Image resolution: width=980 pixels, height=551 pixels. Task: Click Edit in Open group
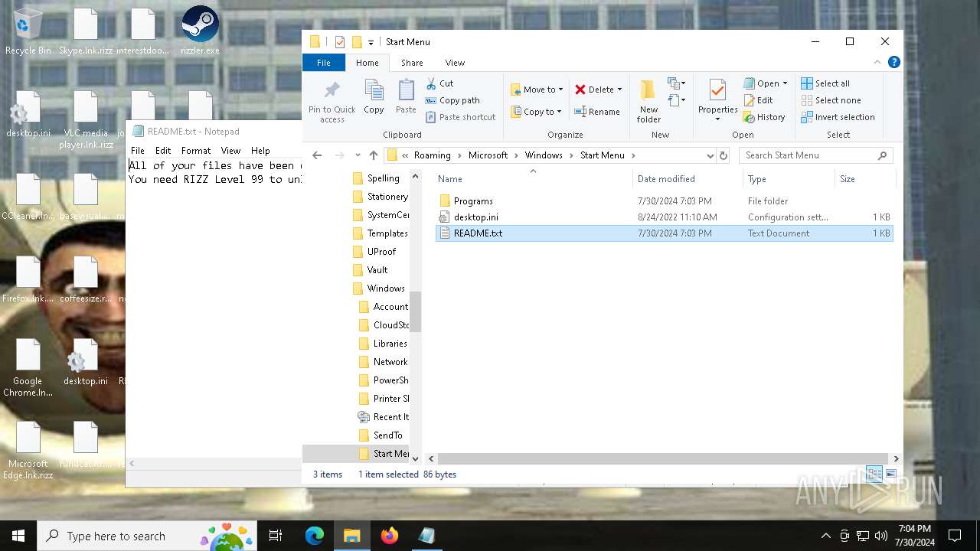[x=759, y=100]
